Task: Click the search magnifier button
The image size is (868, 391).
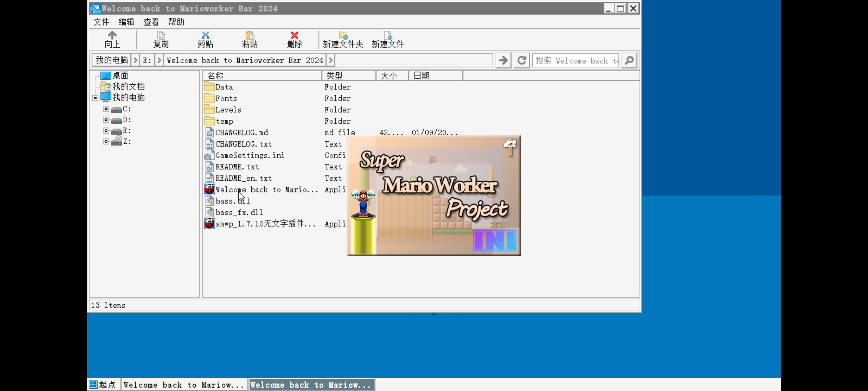Action: 629,60
